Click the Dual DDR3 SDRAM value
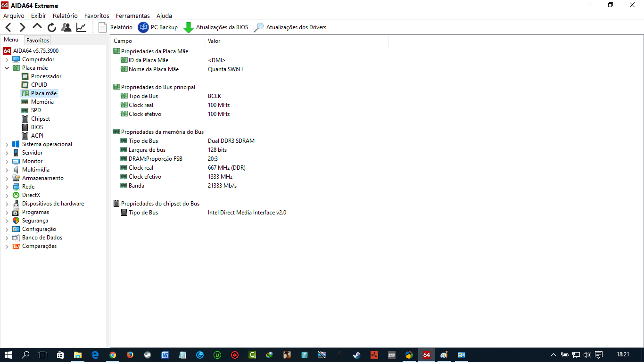The image size is (644, 362). click(231, 141)
